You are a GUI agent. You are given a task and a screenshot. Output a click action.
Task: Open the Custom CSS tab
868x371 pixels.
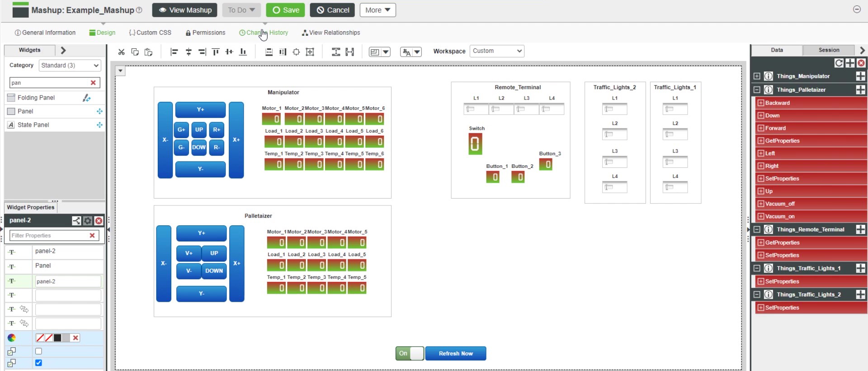tap(150, 33)
